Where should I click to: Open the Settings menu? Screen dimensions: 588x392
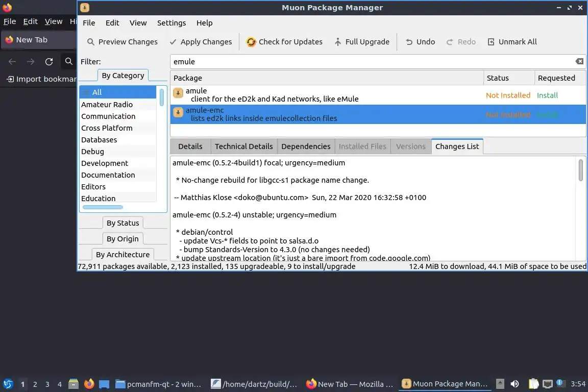coord(171,23)
